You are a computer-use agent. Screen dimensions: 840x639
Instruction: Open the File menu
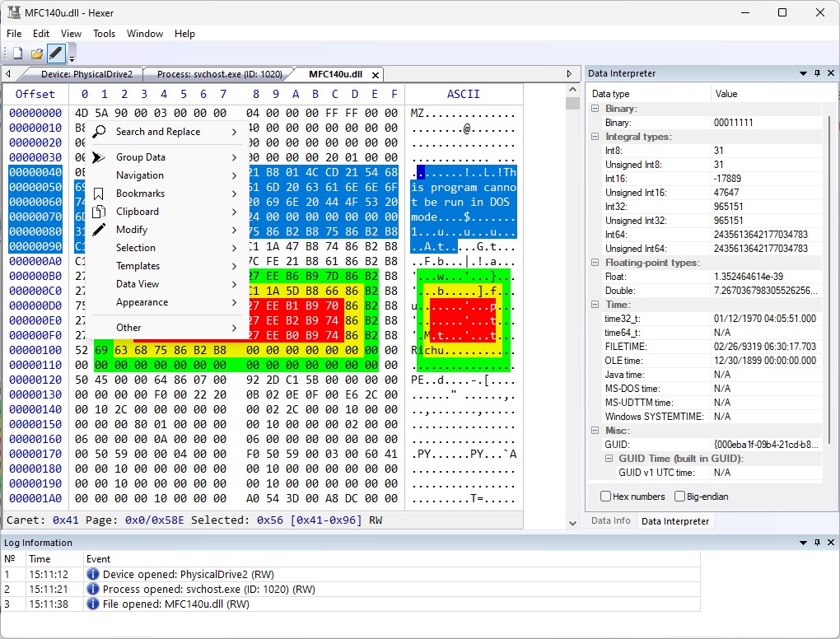(14, 34)
